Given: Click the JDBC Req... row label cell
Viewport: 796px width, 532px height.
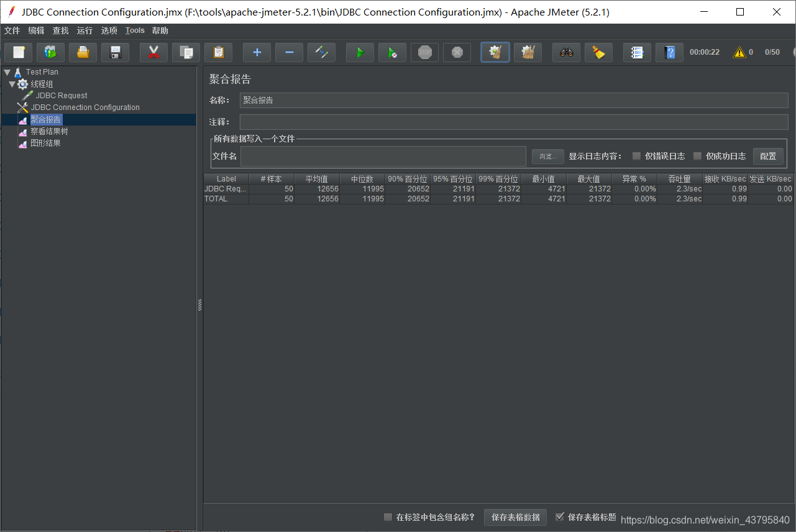Looking at the screenshot, I should point(226,189).
